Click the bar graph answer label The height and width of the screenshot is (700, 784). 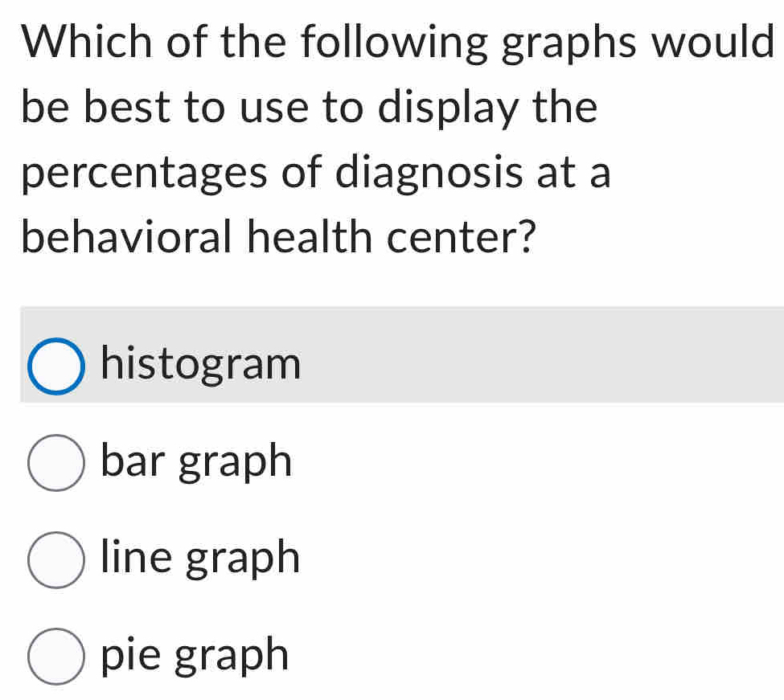(195, 462)
